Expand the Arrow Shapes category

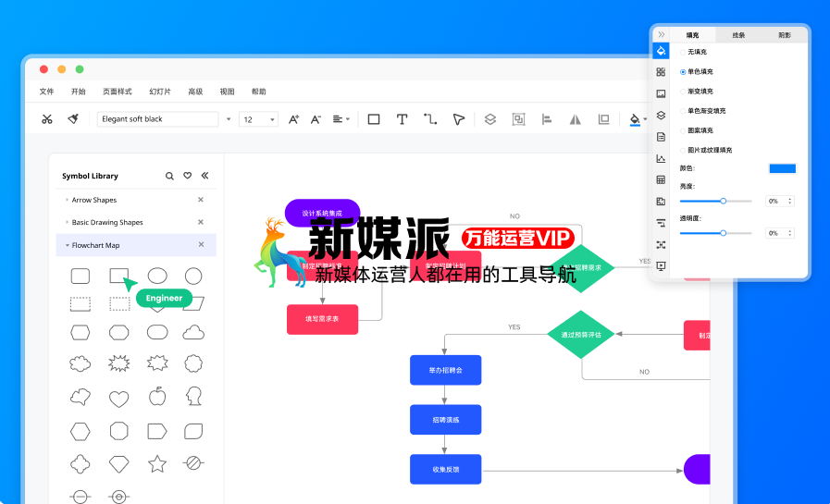tap(68, 200)
